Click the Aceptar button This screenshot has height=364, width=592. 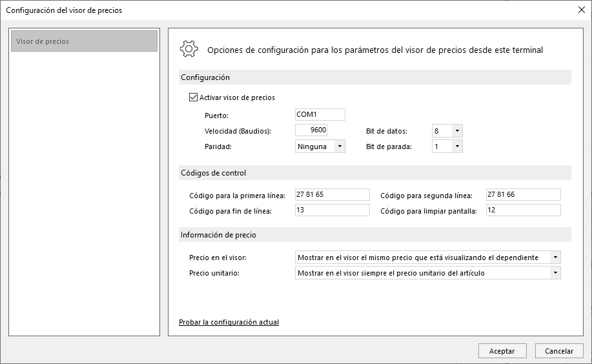pyautogui.click(x=502, y=351)
